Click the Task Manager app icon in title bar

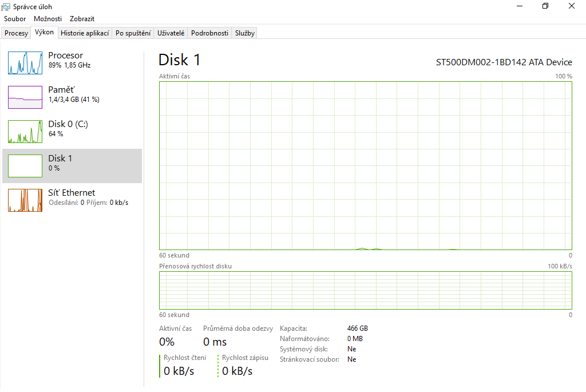(6, 6)
